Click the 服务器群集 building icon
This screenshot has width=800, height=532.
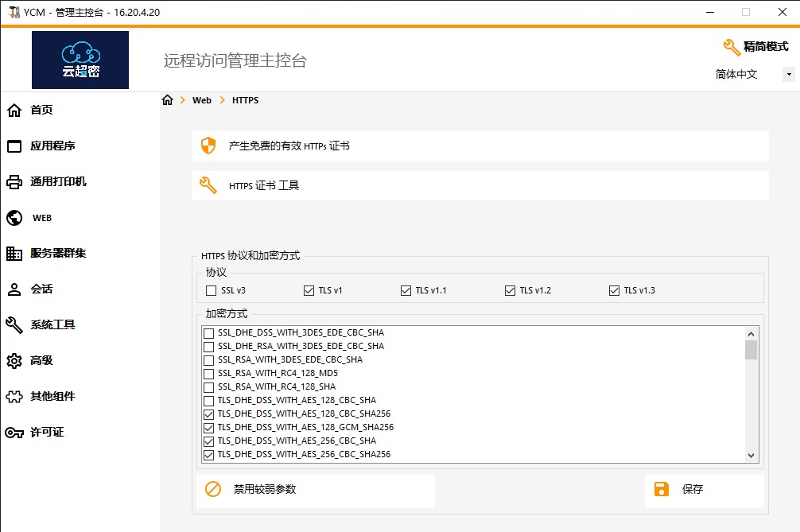[x=14, y=254]
